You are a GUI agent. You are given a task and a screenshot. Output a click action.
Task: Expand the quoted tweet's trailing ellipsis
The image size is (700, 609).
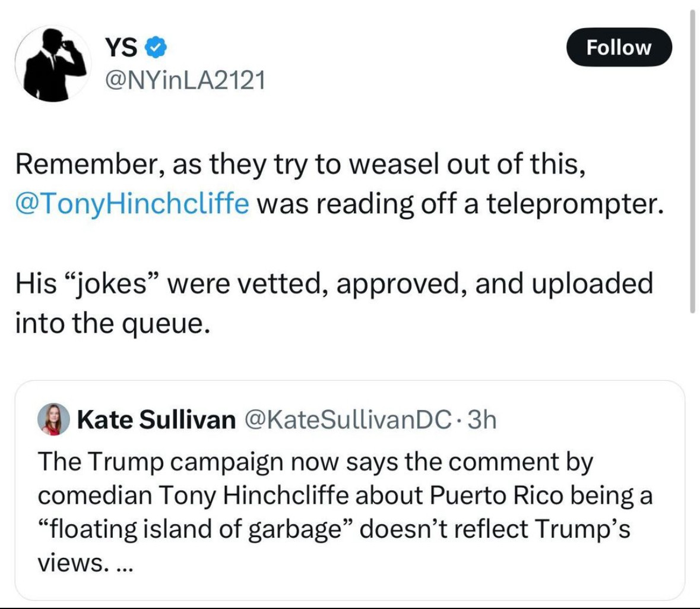pyautogui.click(x=123, y=562)
